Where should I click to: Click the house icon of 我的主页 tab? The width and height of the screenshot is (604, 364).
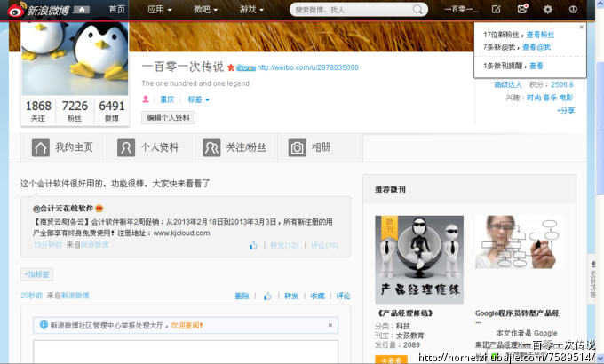pyautogui.click(x=41, y=147)
